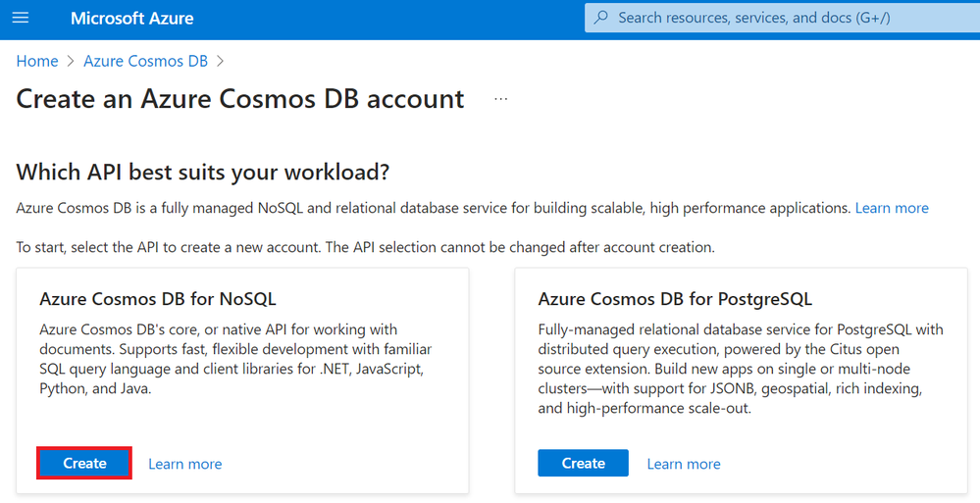This screenshot has width=980, height=503.
Task: Open Learn more link in NoSQL card
Action: [x=185, y=464]
